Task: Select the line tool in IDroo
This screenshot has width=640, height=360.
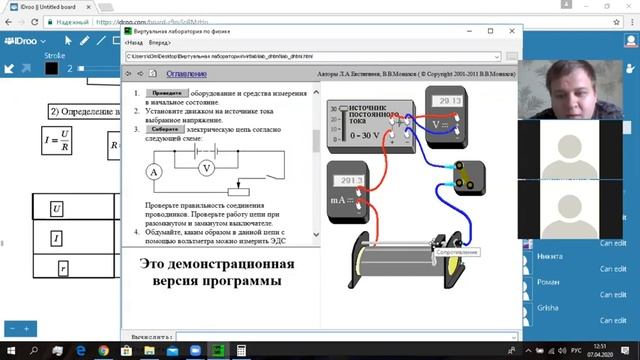Action: click(101, 41)
